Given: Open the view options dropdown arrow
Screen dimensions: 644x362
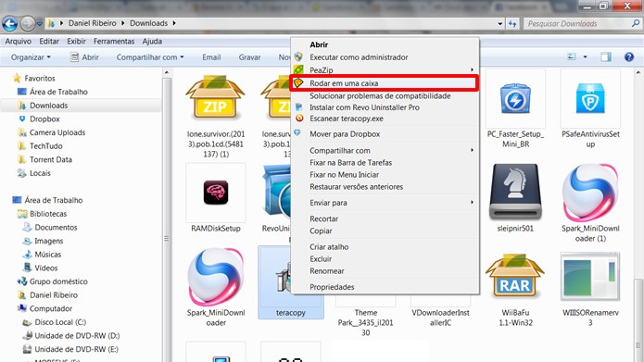Looking at the screenshot, I should pos(585,57).
